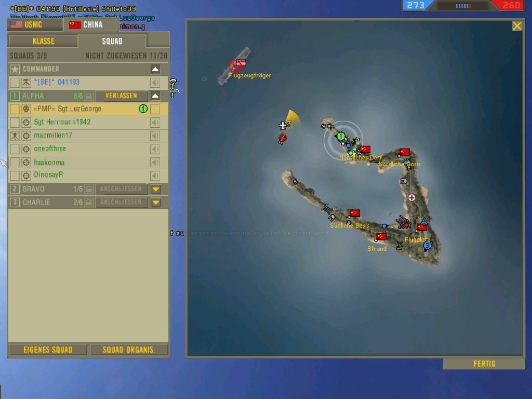This screenshot has height=399, width=532.
Task: Select the Flugplatz flag spawn point
Action: pyautogui.click(x=421, y=227)
